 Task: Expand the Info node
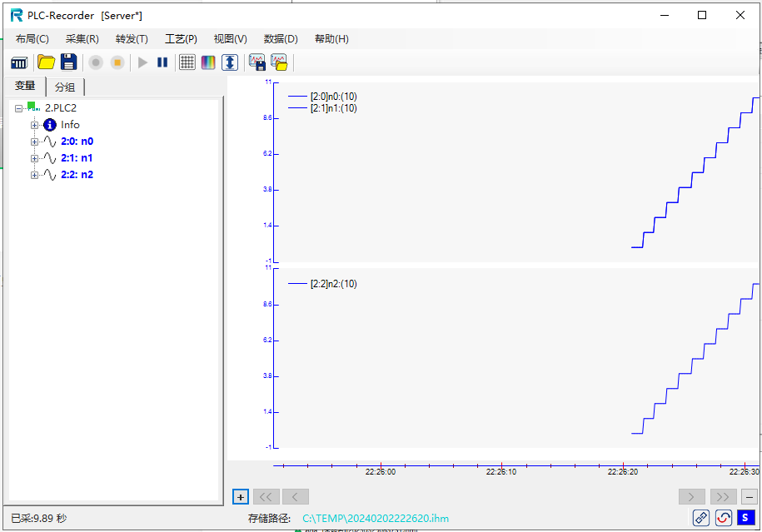[34, 125]
